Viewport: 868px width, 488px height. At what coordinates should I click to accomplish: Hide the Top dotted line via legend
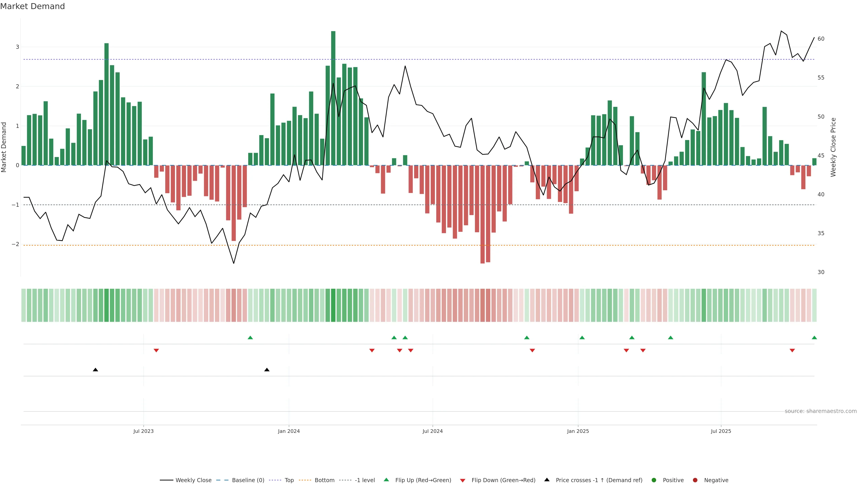tap(289, 480)
